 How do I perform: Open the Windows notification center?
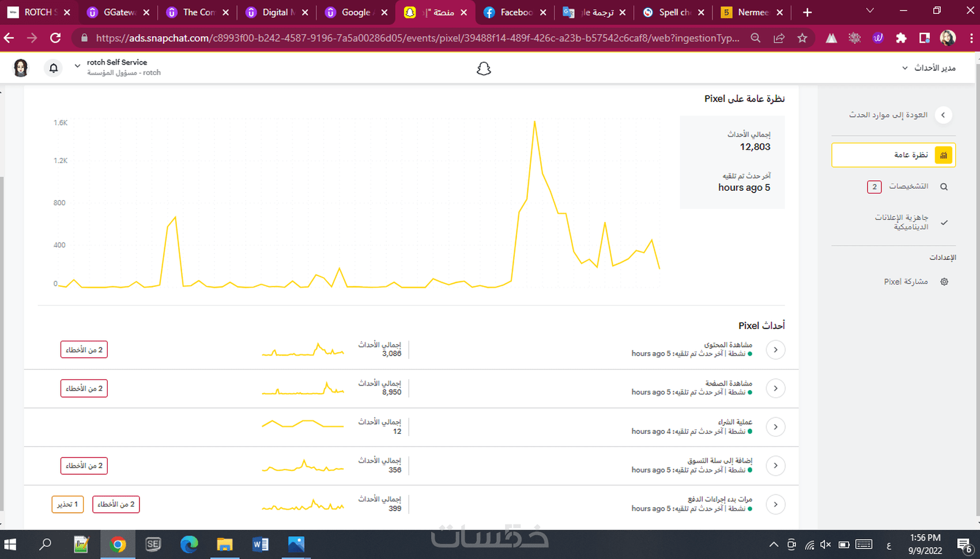(x=964, y=545)
